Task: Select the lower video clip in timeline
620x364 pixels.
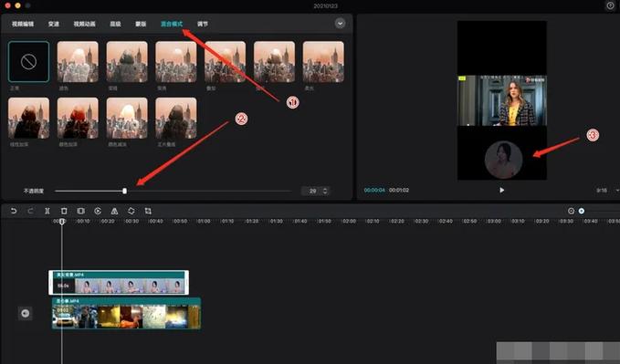Action: point(126,314)
